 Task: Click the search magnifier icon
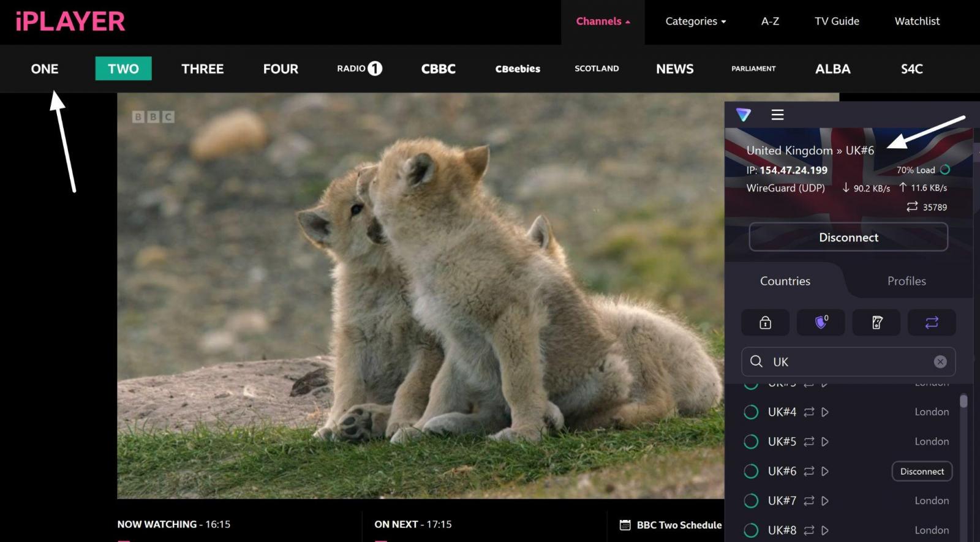pos(756,361)
